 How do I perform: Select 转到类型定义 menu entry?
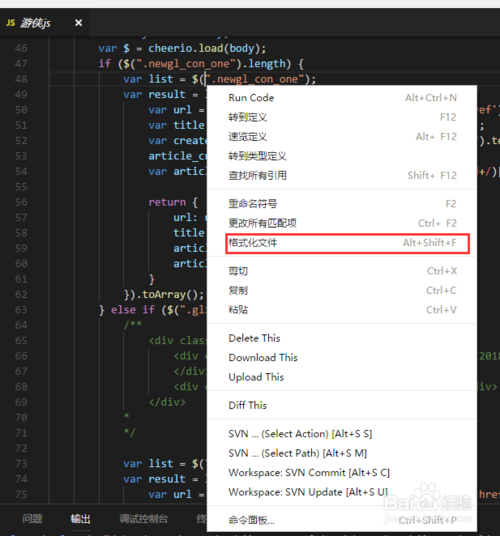point(342,156)
